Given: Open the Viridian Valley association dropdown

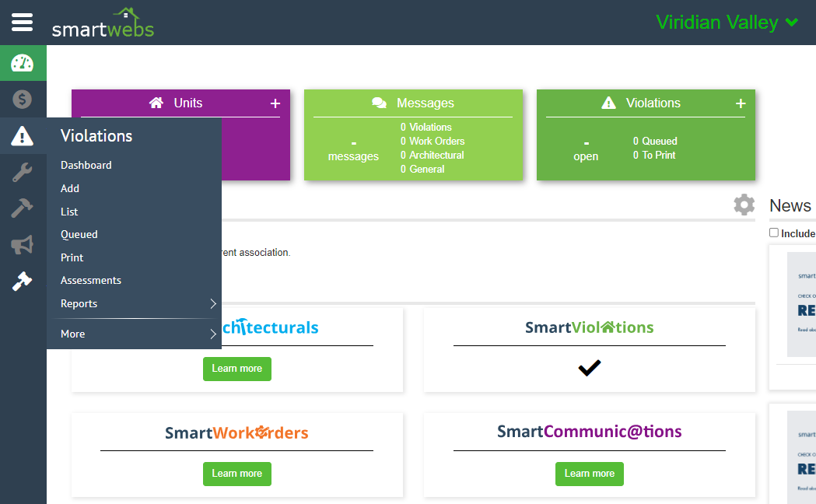Looking at the screenshot, I should [727, 23].
